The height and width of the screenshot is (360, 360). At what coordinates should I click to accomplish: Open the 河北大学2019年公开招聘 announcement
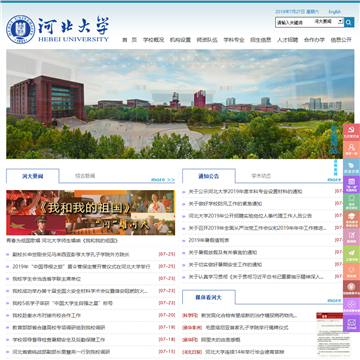(250, 216)
